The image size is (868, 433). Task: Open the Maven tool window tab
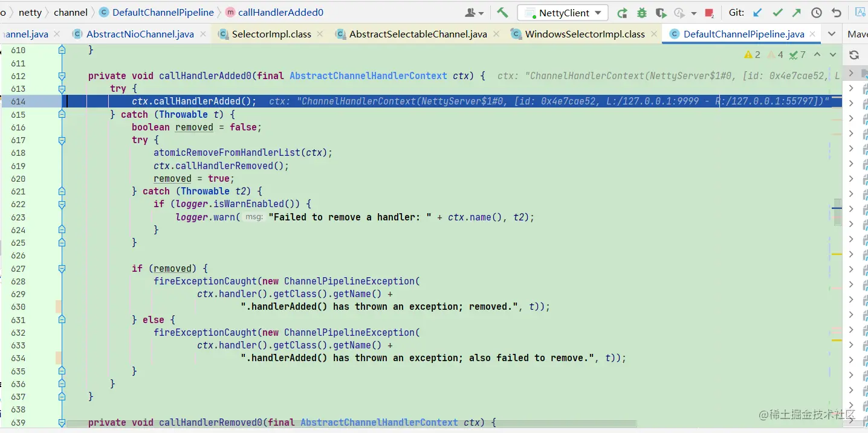[857, 34]
